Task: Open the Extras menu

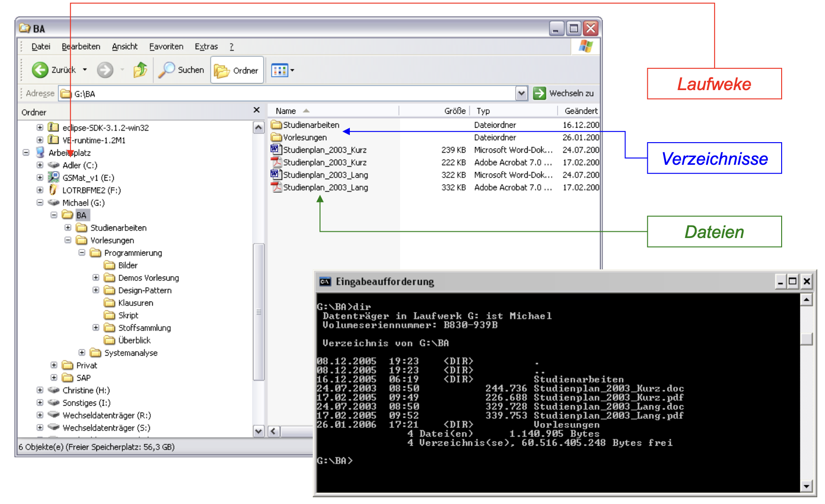Action: [x=206, y=47]
